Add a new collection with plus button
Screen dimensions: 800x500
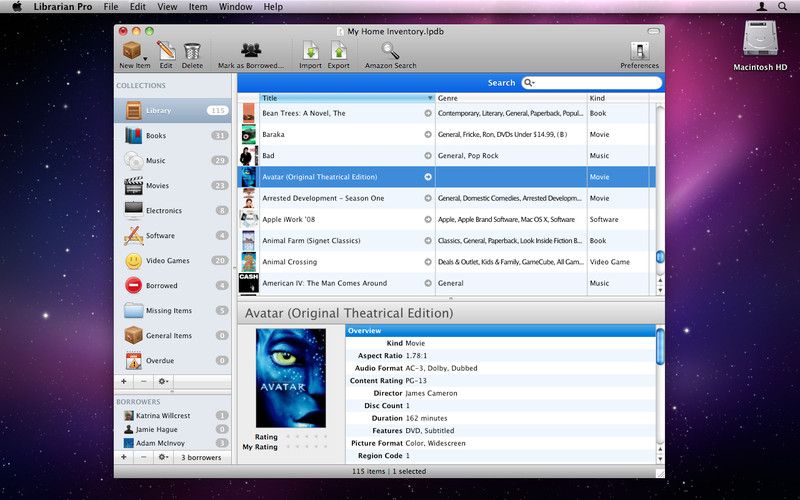point(124,381)
